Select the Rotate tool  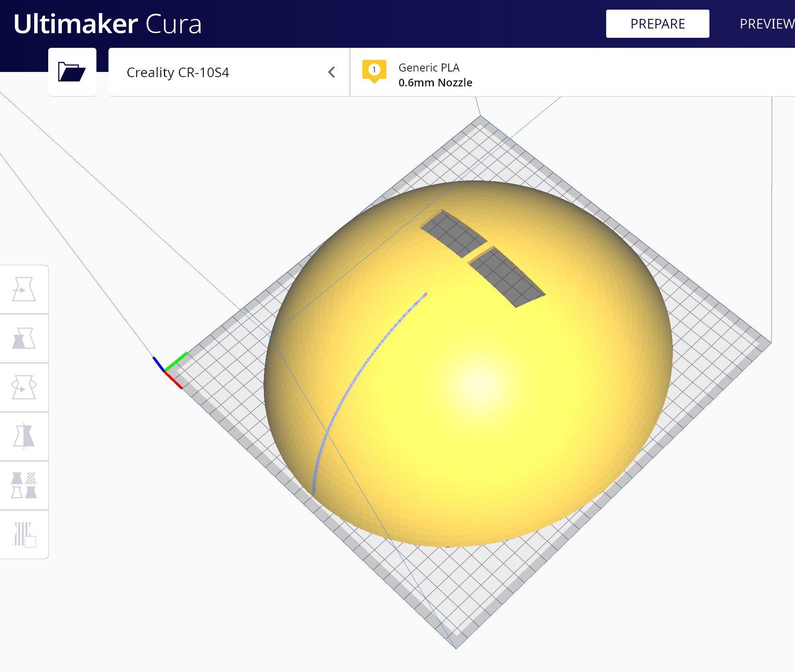click(x=24, y=387)
